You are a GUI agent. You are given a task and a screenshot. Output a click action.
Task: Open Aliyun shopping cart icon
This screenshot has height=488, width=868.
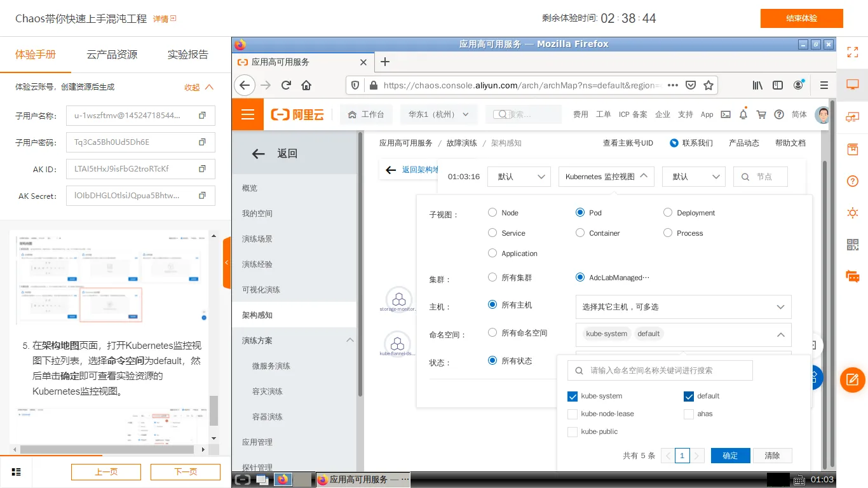[x=761, y=114]
